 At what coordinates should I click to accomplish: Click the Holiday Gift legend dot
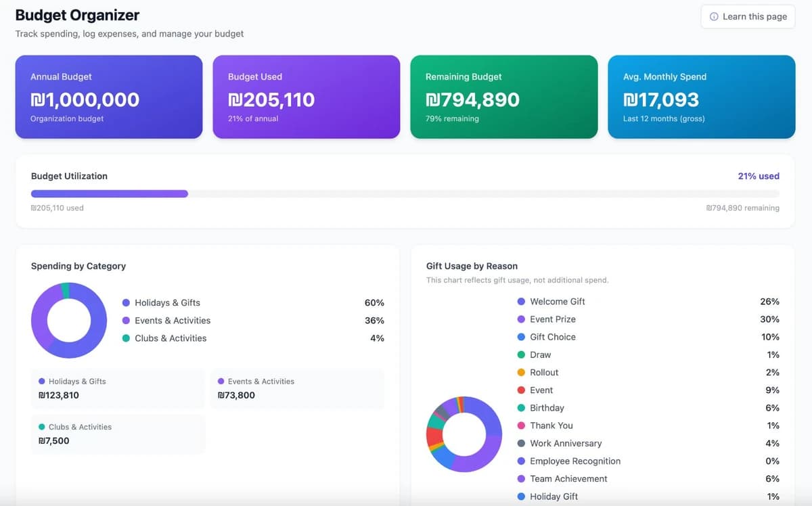pyautogui.click(x=521, y=497)
